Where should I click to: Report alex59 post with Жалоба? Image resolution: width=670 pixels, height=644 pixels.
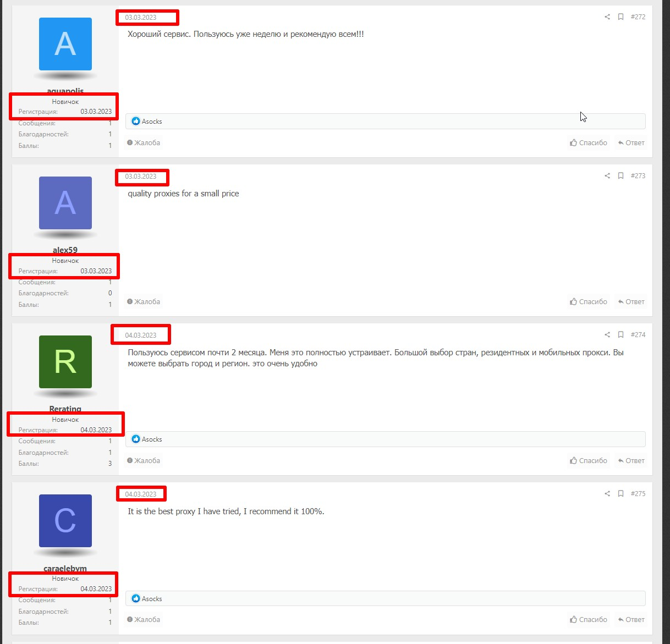tap(144, 302)
